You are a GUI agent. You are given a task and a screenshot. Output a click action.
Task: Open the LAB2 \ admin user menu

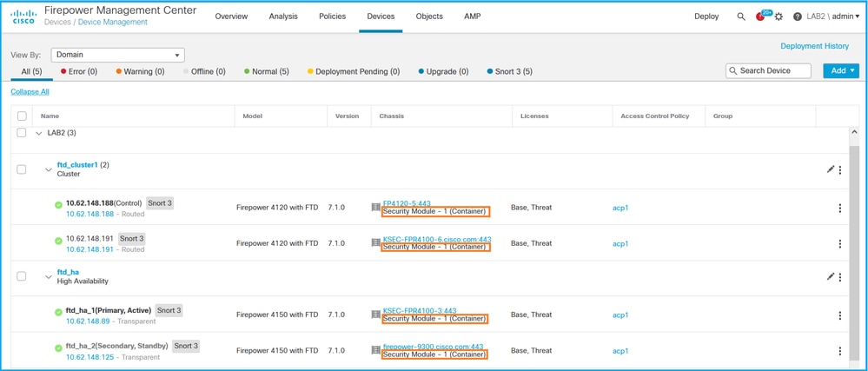pos(832,17)
